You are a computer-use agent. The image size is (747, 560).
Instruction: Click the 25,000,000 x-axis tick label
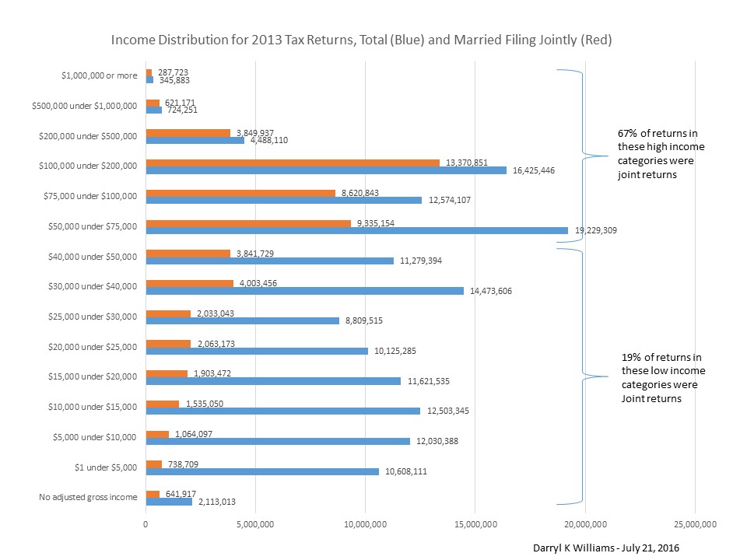[x=695, y=525]
